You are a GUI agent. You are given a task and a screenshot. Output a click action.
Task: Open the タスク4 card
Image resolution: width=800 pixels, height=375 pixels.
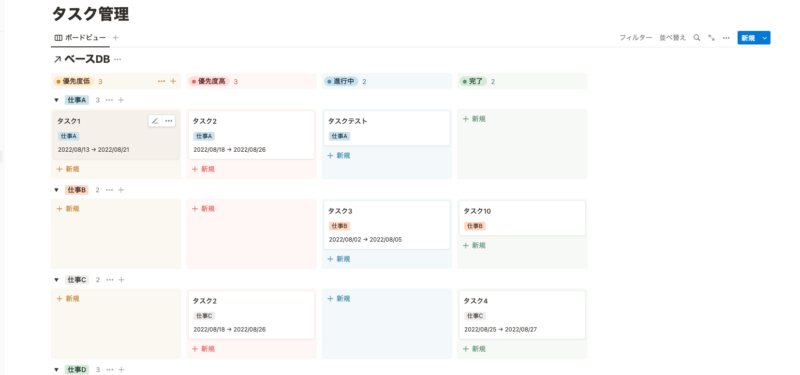pos(522,315)
